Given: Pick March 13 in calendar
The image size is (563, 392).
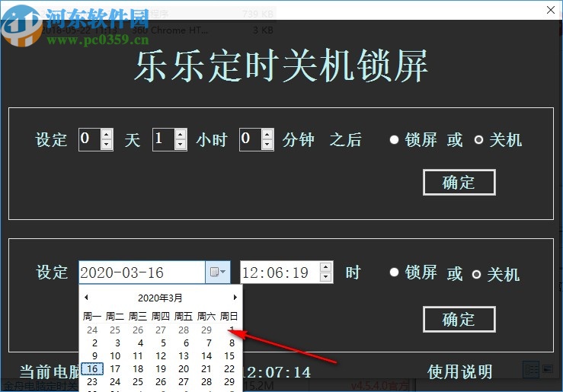Looking at the screenshot, I should [x=184, y=355].
